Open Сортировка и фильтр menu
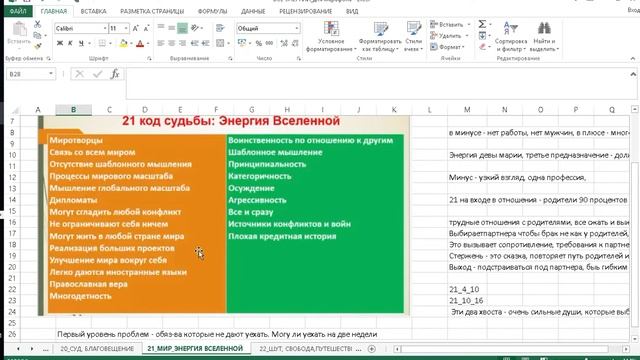The image size is (640, 360). [x=511, y=37]
